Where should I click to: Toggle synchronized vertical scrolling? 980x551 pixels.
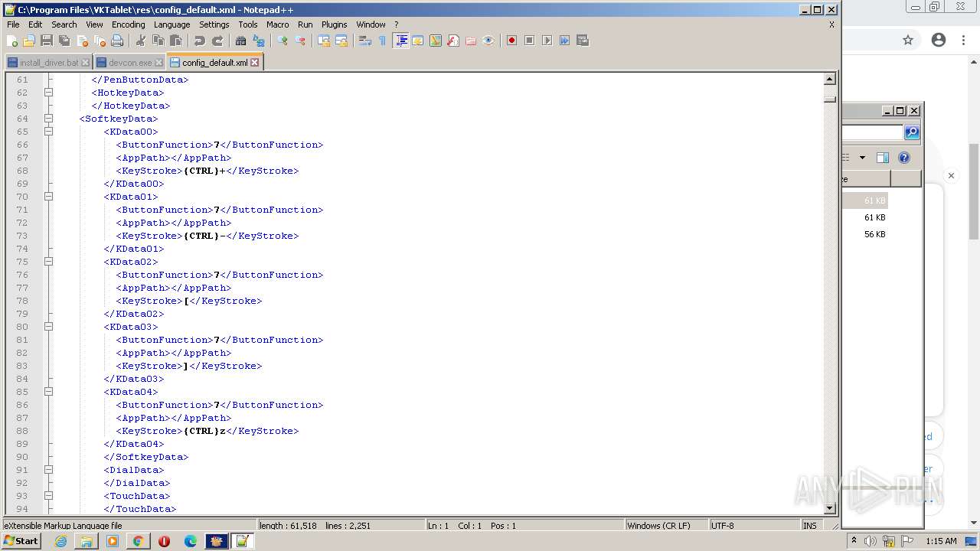click(323, 41)
